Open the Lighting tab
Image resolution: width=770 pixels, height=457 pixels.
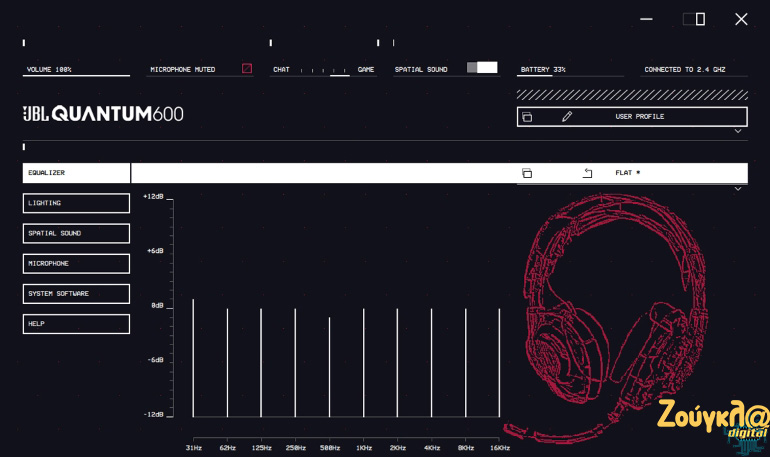76,203
